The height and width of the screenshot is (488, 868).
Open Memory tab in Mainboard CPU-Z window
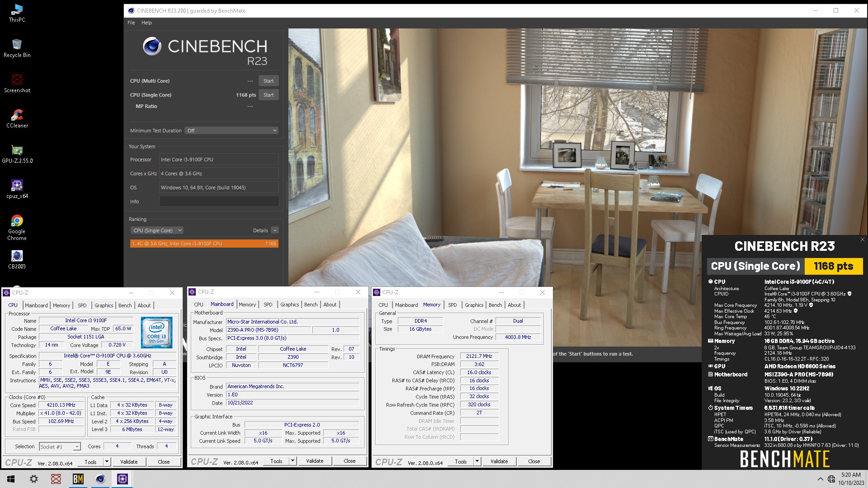click(x=247, y=305)
